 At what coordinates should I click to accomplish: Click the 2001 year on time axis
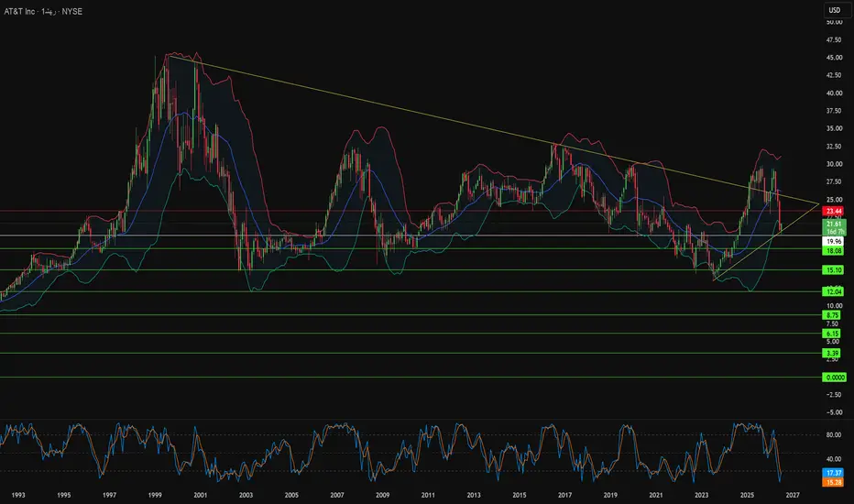coord(201,495)
